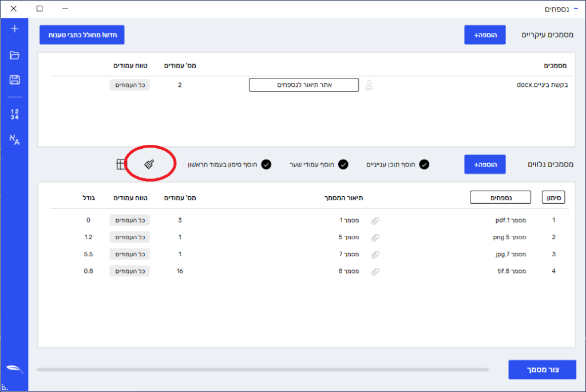586x392 pixels.
Task: Click the paperclip icon for מסמך 5
Action: click(x=375, y=237)
